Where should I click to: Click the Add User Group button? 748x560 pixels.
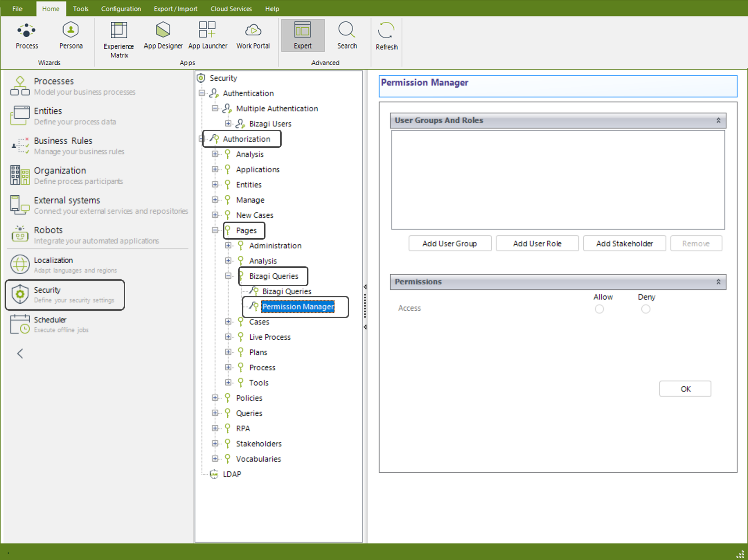[x=449, y=243]
